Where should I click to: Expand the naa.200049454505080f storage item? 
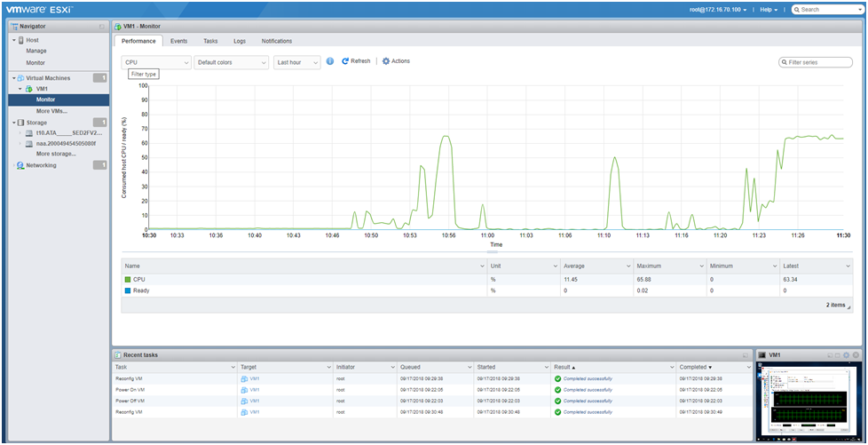pos(20,144)
